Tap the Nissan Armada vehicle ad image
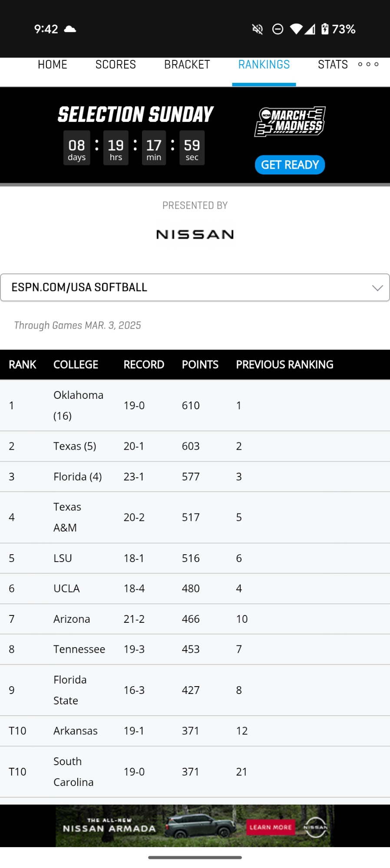 (x=200, y=825)
